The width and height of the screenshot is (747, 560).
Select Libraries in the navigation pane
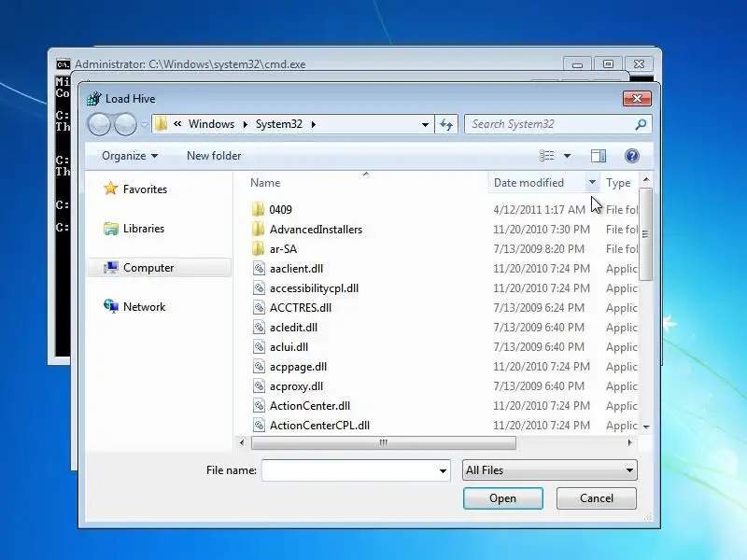click(144, 229)
